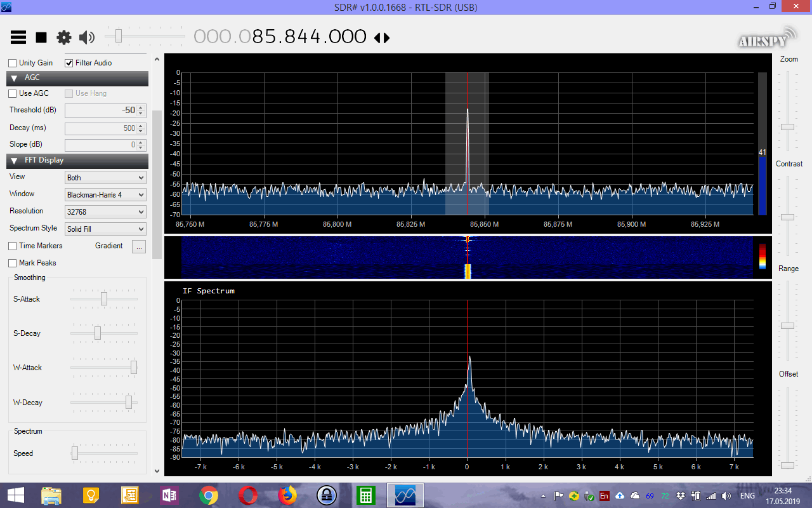Click the network signal tray icon
Screen dimensions: 812x508
[x=711, y=496]
